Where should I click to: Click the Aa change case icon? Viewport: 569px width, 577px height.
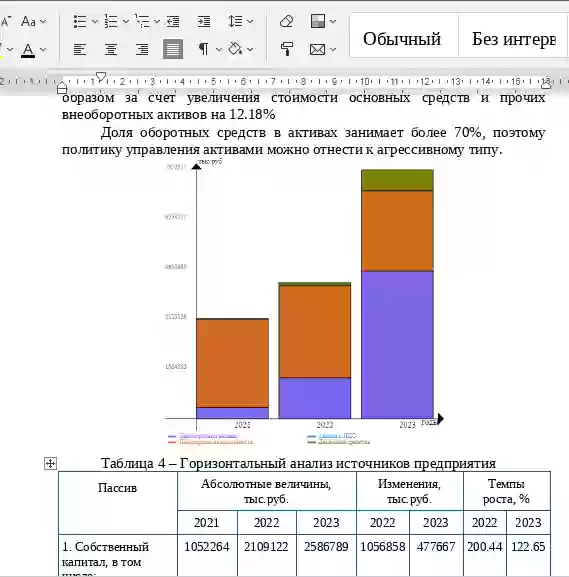click(28, 21)
